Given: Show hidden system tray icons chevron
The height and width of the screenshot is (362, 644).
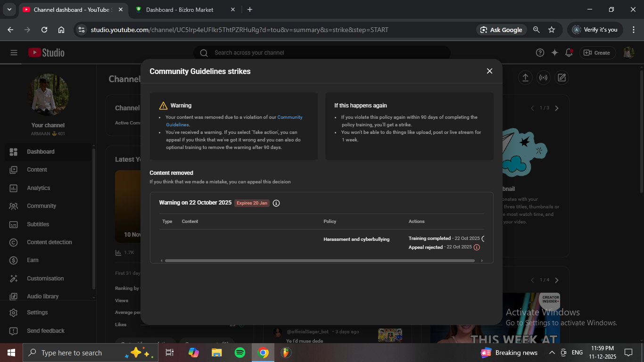Looking at the screenshot, I should click(552, 353).
